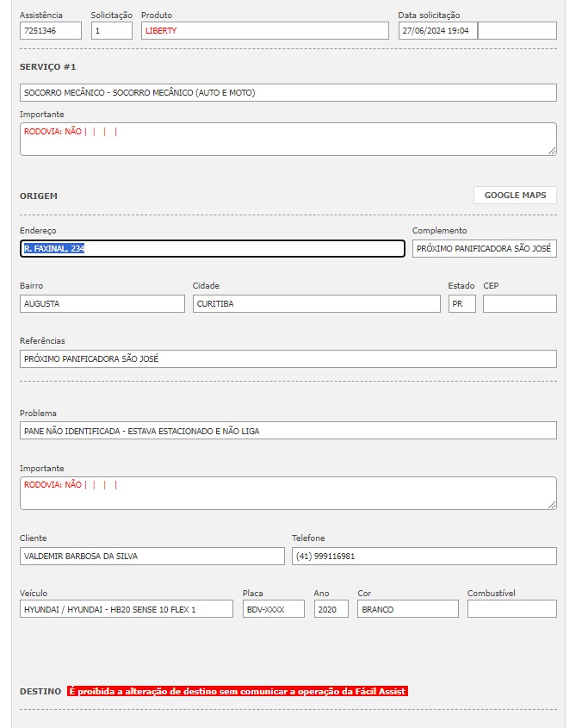Focus the Data solicitação date field
This screenshot has width=582, height=728.
[x=438, y=31]
